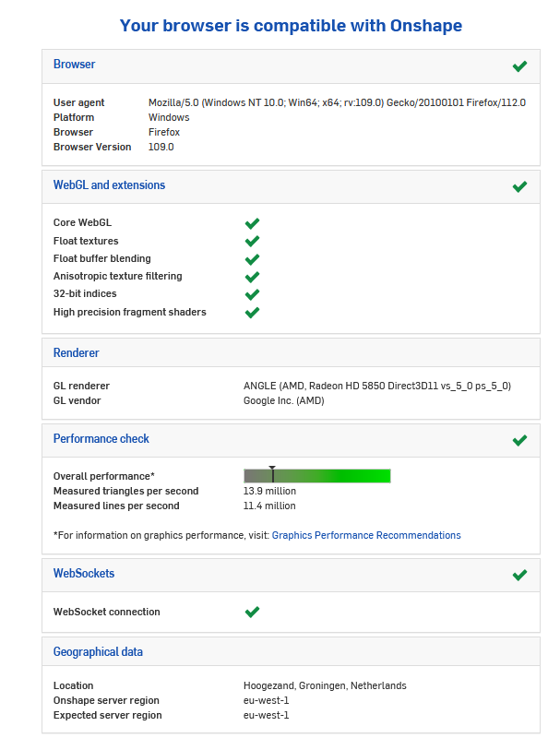Click the WebSocket connection checkmark
Screen dimensions: 560x738
(x=252, y=612)
